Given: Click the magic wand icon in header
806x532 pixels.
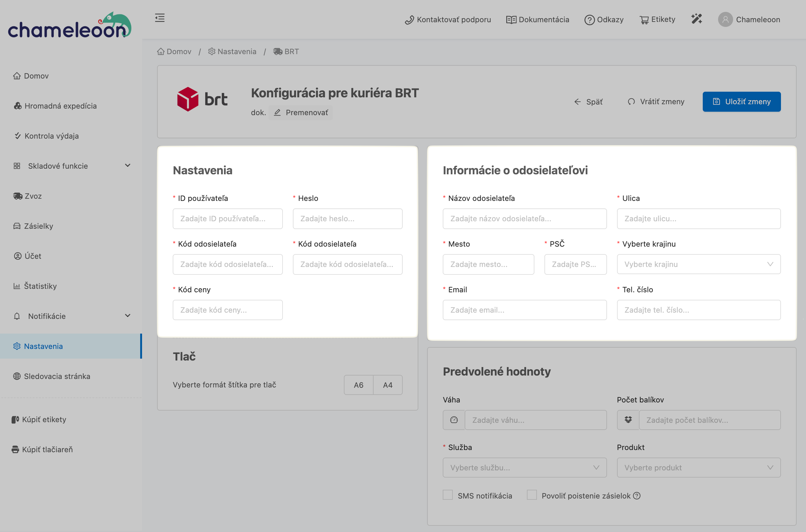Looking at the screenshot, I should (696, 19).
